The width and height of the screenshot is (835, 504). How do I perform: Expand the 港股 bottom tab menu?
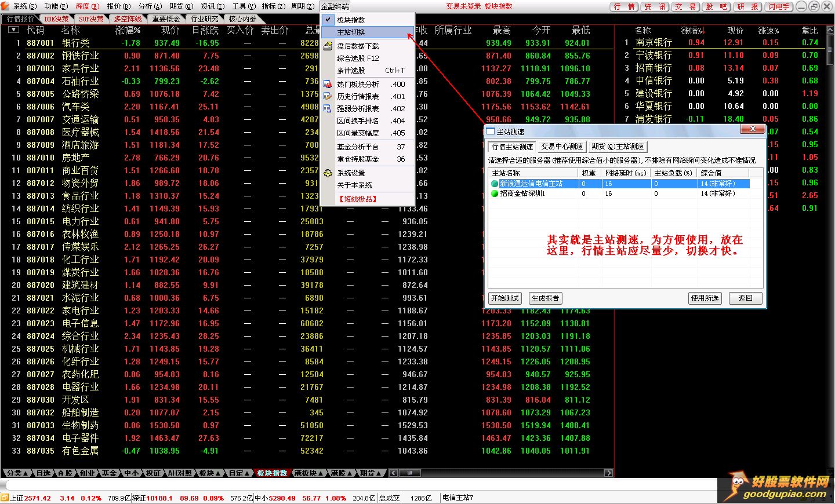pos(349,473)
